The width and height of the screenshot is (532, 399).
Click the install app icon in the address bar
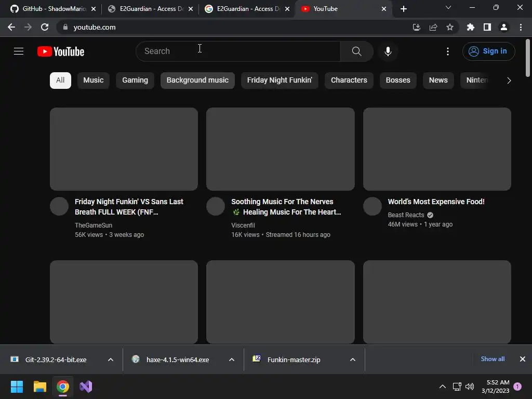416,27
